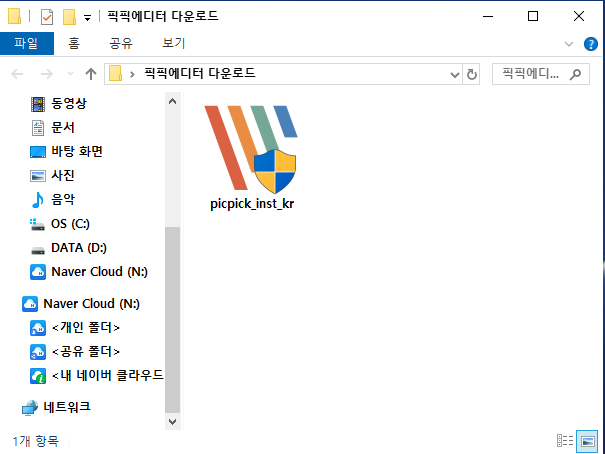Click the OS (C:) drive icon

point(37,224)
